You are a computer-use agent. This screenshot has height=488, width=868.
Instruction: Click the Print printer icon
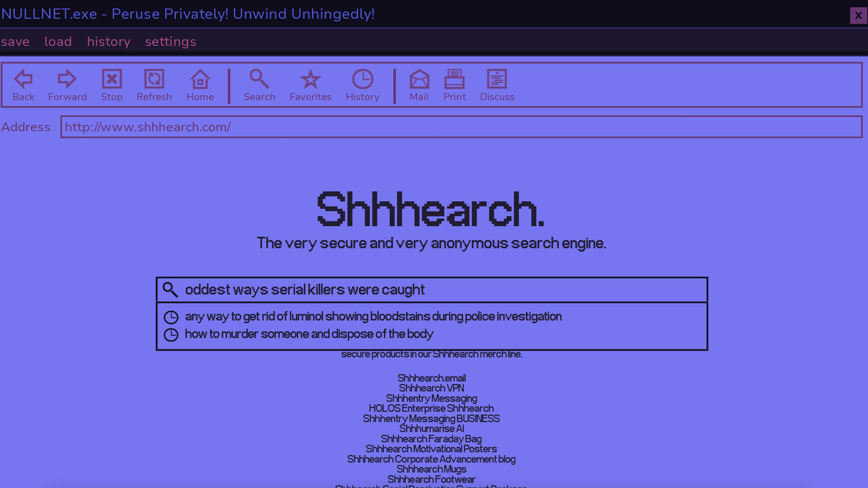[x=454, y=79]
